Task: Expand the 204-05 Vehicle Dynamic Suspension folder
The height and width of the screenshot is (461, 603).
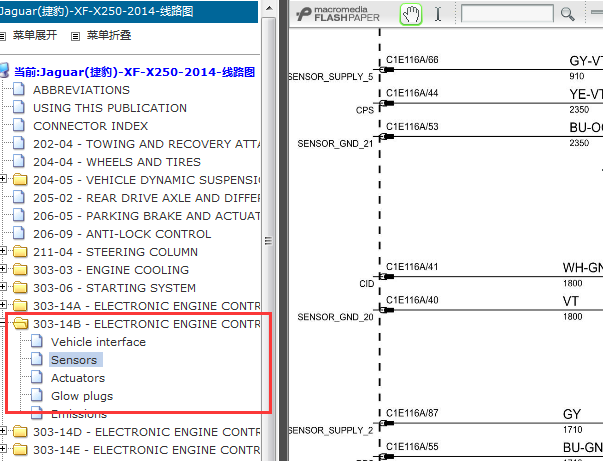Action: coord(3,178)
